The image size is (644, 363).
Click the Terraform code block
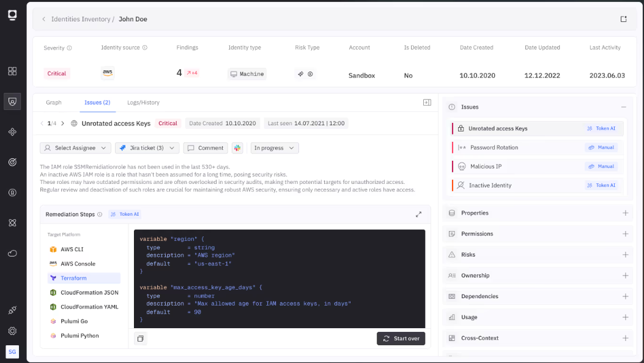[x=279, y=279]
